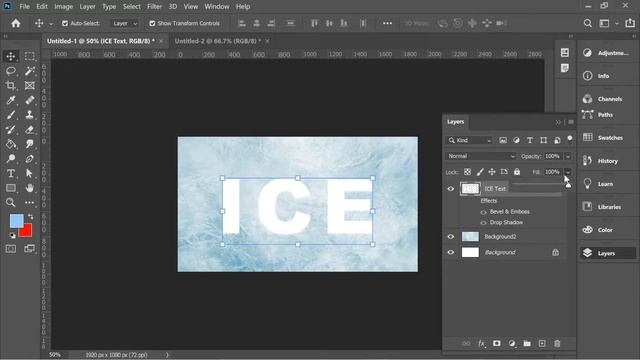Select the Crop tool
This screenshot has height=360, width=640.
pos(11,86)
